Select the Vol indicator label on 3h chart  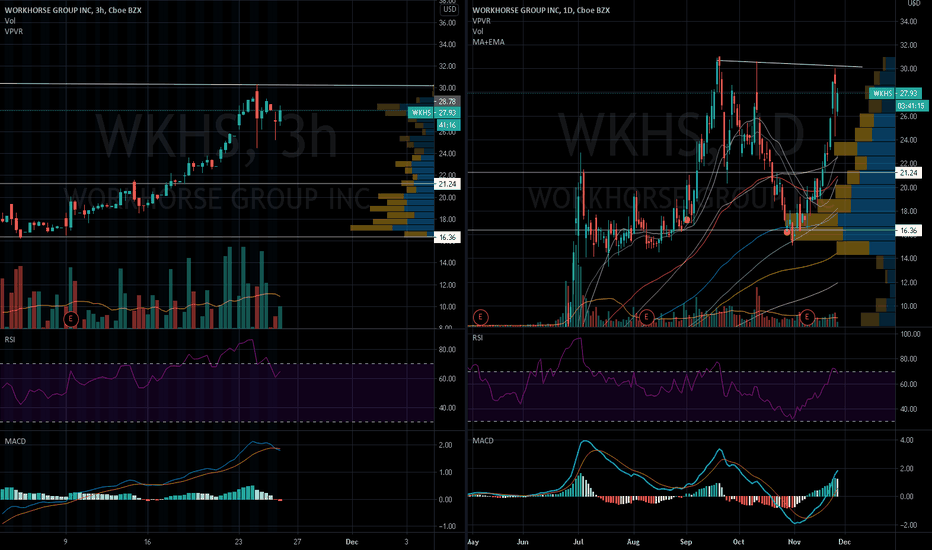click(10, 21)
